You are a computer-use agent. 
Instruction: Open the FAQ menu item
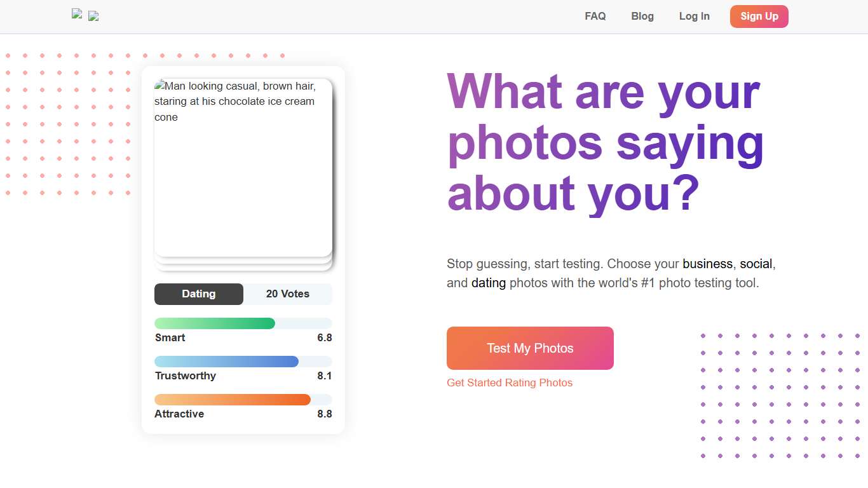[x=595, y=16]
